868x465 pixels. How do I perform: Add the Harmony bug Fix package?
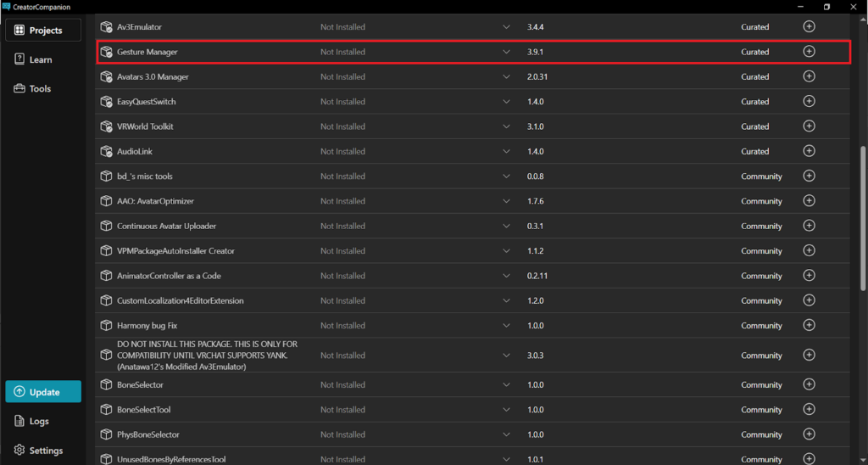[x=809, y=325]
